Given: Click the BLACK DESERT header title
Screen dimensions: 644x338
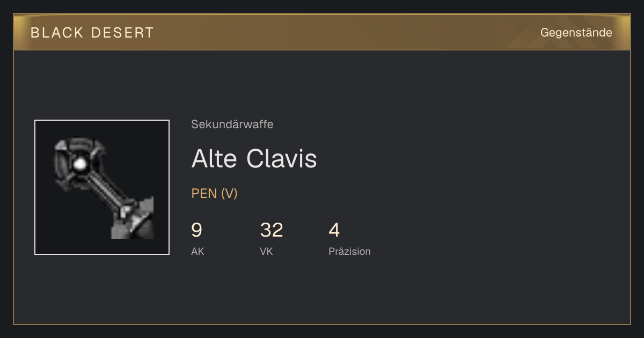Looking at the screenshot, I should click(92, 33).
